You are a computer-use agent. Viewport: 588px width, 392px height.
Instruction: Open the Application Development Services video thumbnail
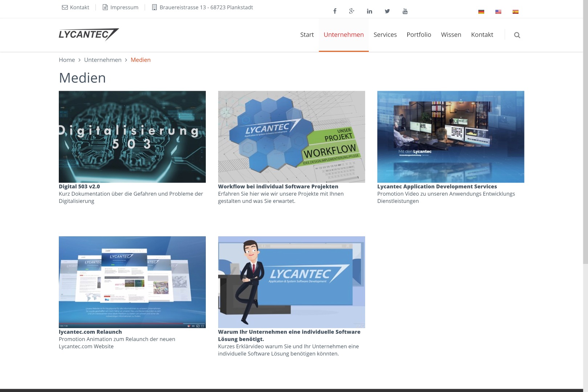pos(451,137)
